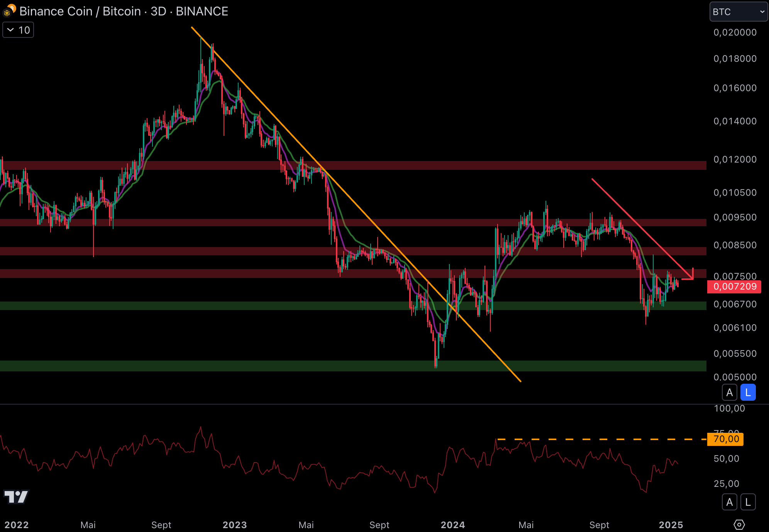Open the BTC currency dropdown
This screenshot has width=769, height=532.
(x=738, y=12)
